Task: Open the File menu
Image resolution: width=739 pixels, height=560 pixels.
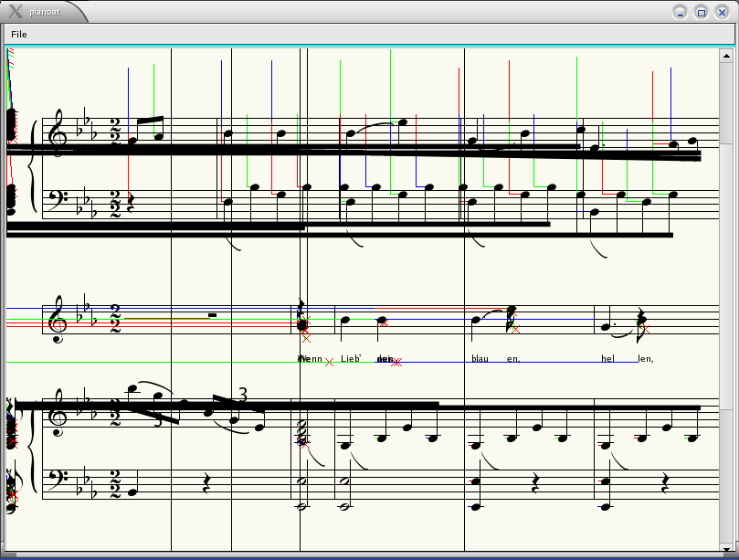Action: click(19, 34)
